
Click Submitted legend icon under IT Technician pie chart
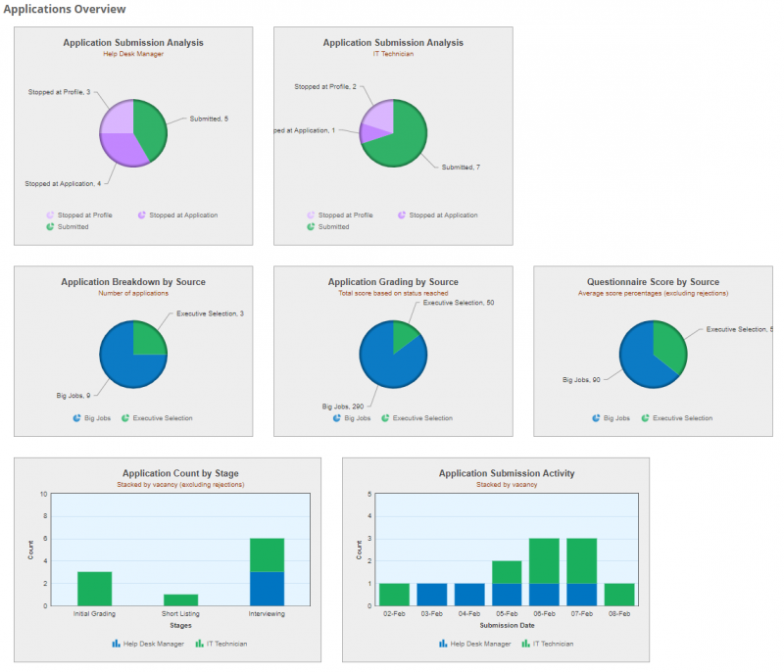click(x=311, y=226)
